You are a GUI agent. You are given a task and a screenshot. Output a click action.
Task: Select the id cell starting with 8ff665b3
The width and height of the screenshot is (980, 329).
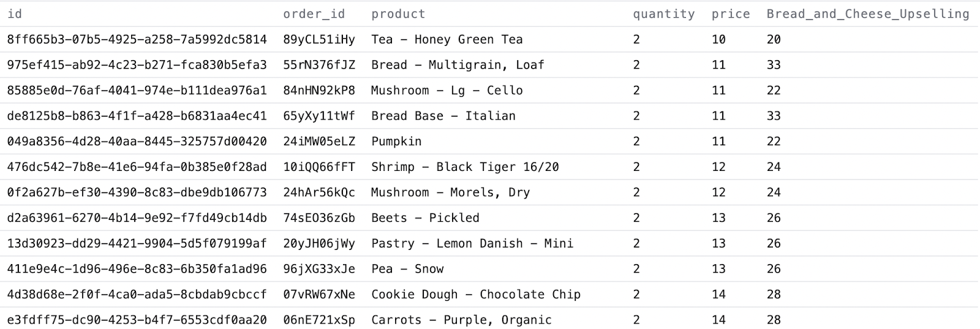[137, 39]
